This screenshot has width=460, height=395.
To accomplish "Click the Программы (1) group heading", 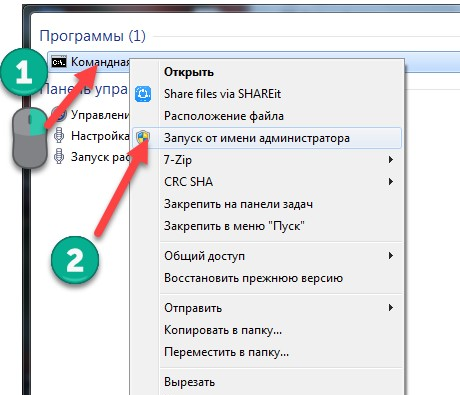I will click(93, 36).
